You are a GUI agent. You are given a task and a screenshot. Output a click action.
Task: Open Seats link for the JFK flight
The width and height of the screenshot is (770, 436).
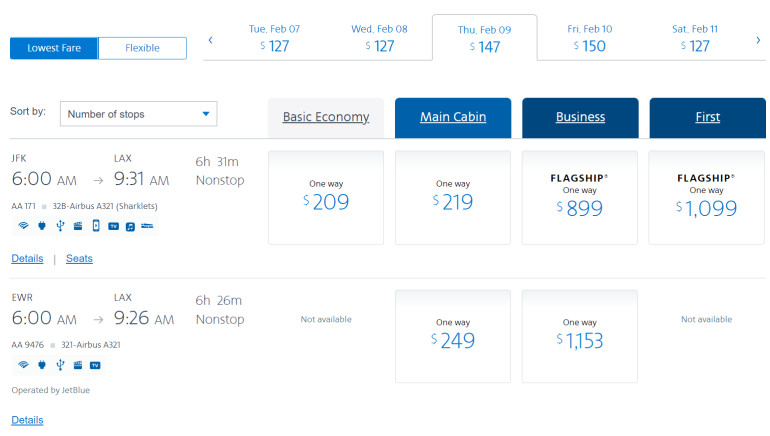pyautogui.click(x=79, y=258)
